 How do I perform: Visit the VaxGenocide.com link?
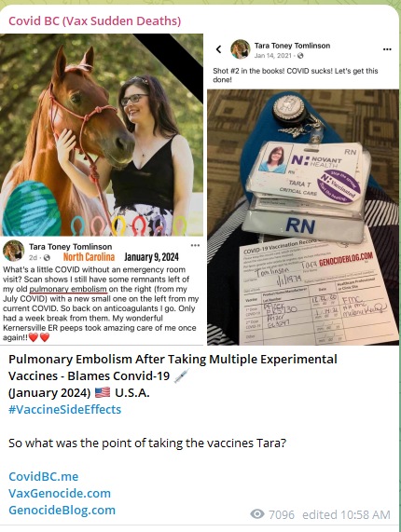[60, 493]
